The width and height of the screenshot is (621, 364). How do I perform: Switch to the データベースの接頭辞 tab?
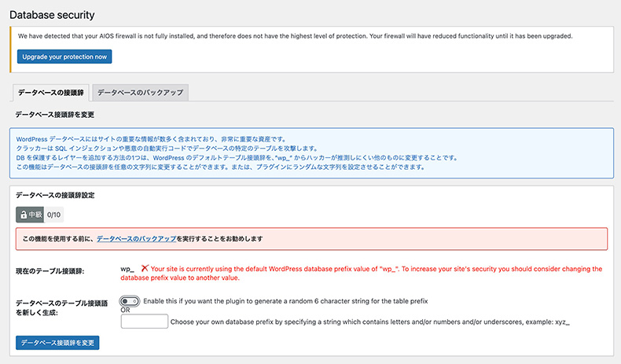tap(50, 93)
